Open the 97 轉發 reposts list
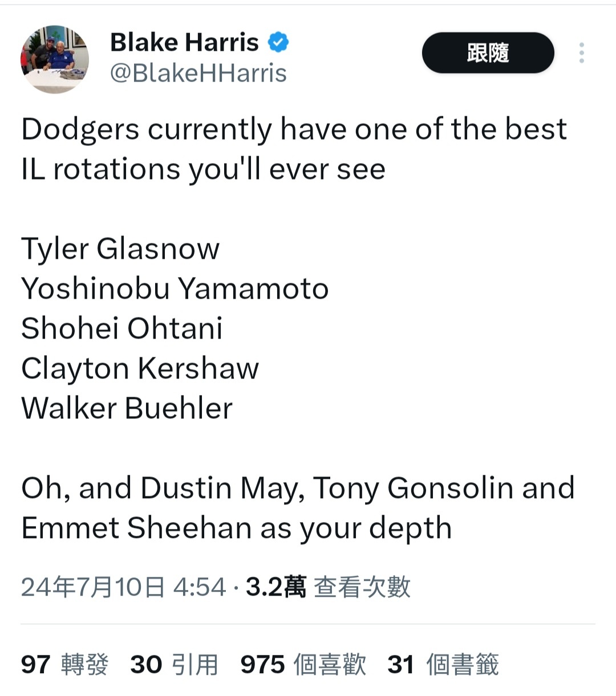Screen dimensions: 616x696 (64, 665)
